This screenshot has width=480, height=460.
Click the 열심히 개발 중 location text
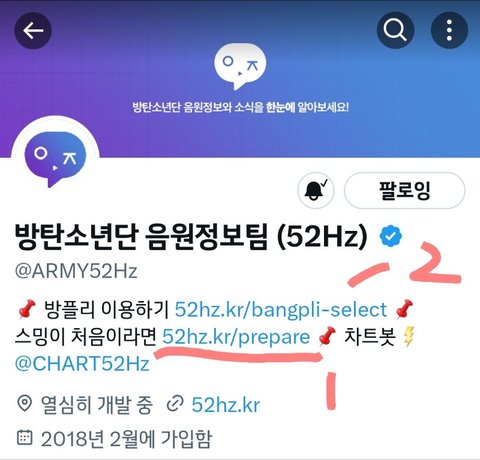pyautogui.click(x=97, y=405)
